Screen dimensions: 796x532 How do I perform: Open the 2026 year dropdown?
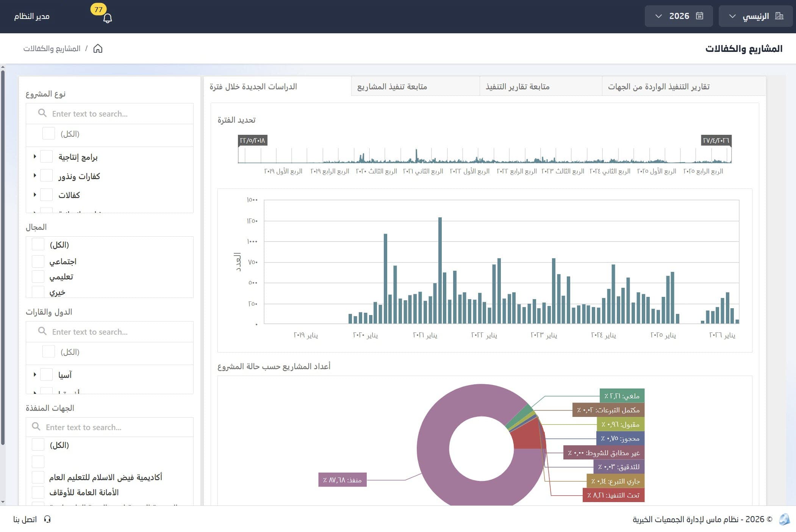pyautogui.click(x=679, y=16)
